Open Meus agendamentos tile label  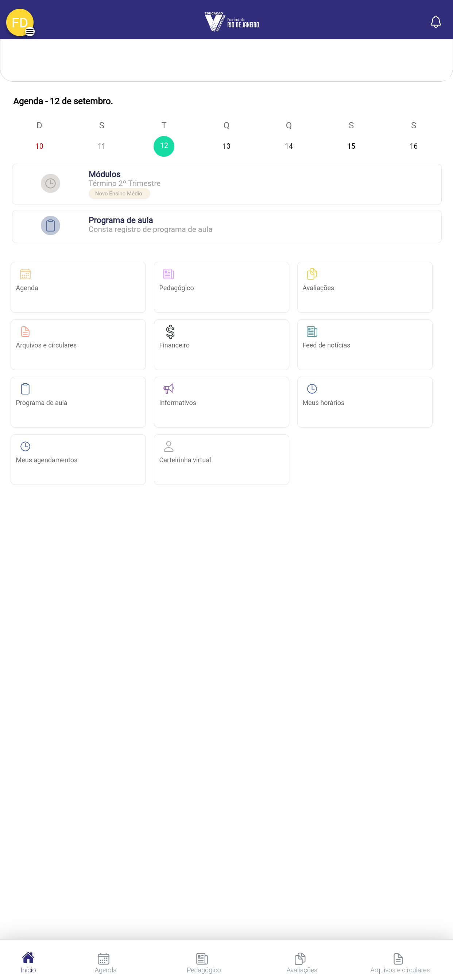click(46, 460)
